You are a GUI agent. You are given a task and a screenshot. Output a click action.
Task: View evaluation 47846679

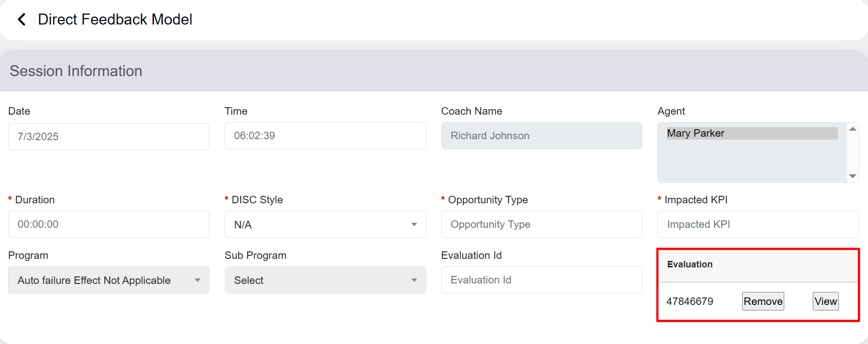coord(825,301)
